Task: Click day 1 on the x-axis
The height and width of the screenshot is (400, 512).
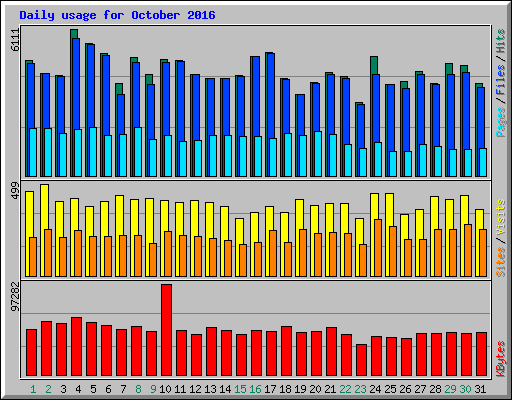Action: tap(33, 389)
